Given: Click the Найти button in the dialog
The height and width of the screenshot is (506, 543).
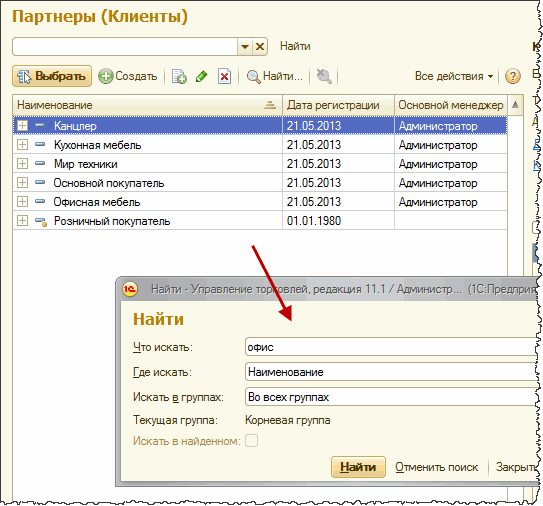Looking at the screenshot, I should click(358, 467).
